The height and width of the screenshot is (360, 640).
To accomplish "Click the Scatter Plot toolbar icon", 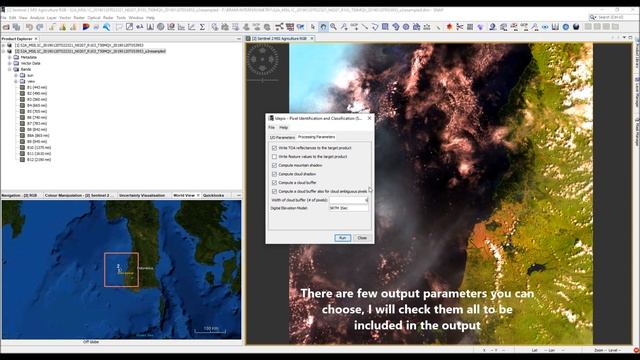I will (192, 27).
